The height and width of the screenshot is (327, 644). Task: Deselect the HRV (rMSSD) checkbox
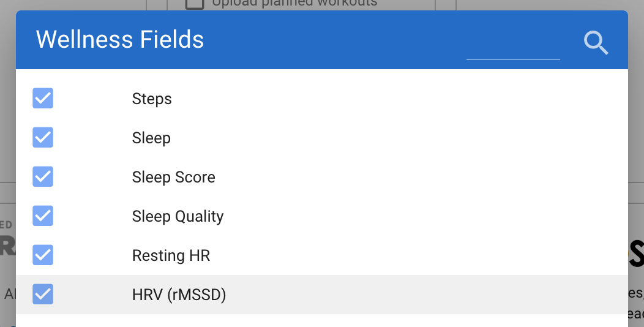tap(43, 295)
